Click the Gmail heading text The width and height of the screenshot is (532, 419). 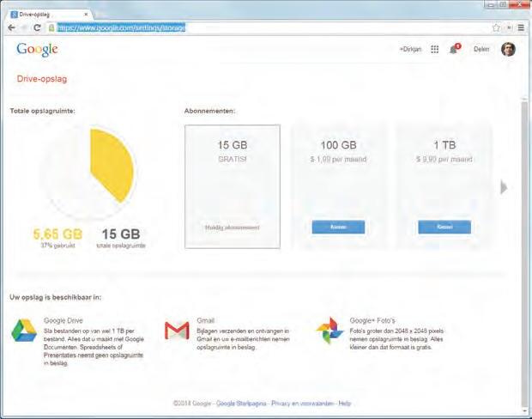pos(206,320)
